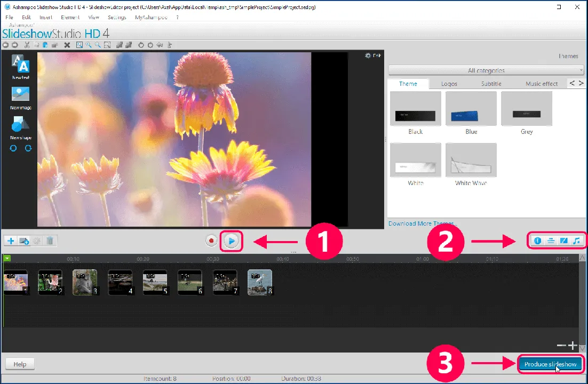The height and width of the screenshot is (384, 588).
Task: Open the View menu
Action: (x=94, y=17)
